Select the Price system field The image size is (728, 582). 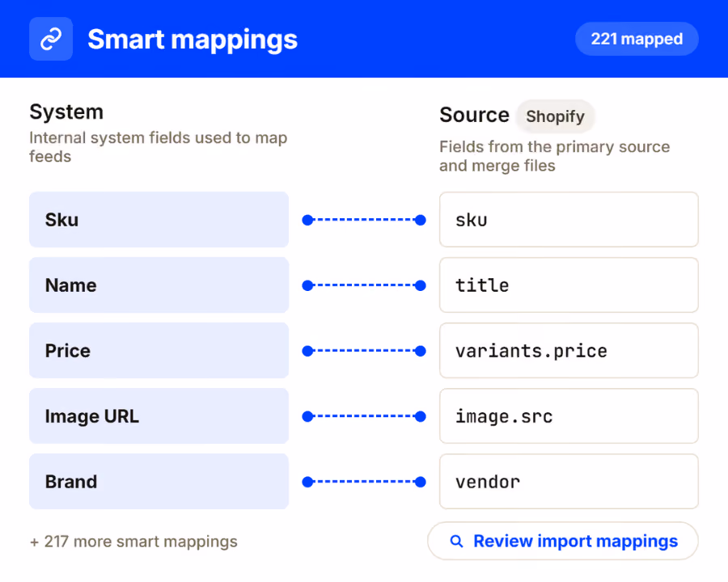click(x=159, y=350)
